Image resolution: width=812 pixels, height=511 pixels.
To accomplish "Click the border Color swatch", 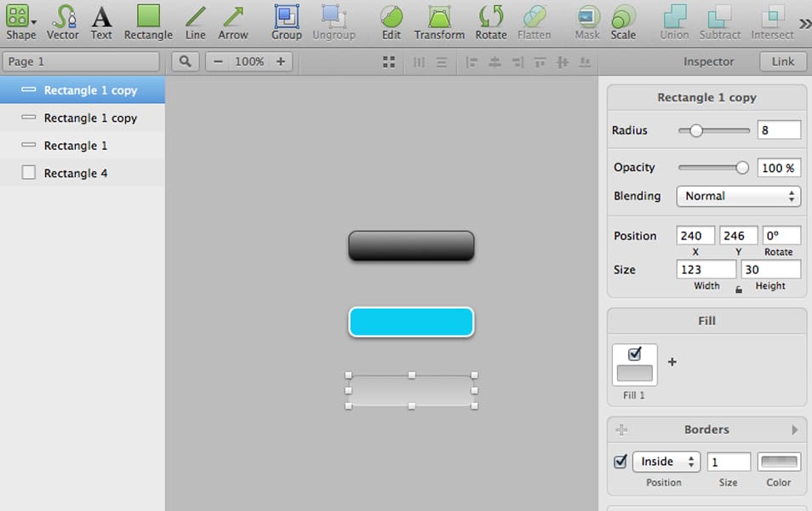I will [779, 462].
